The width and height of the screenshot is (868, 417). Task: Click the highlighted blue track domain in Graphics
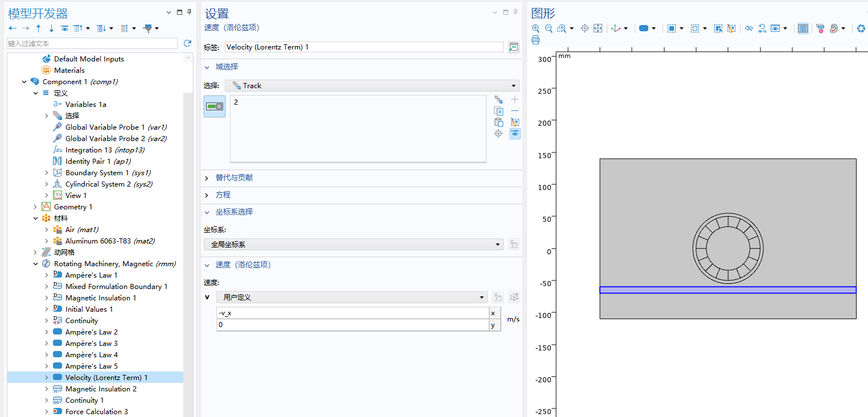coord(728,290)
